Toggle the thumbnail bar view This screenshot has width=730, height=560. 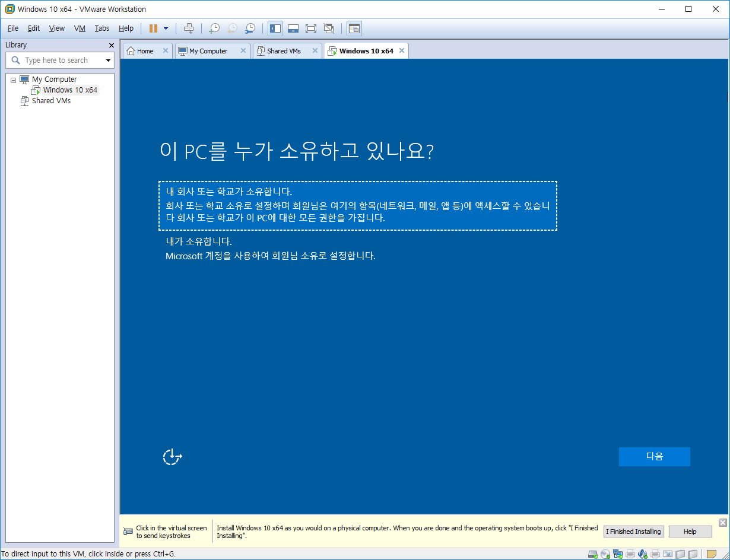coord(293,28)
